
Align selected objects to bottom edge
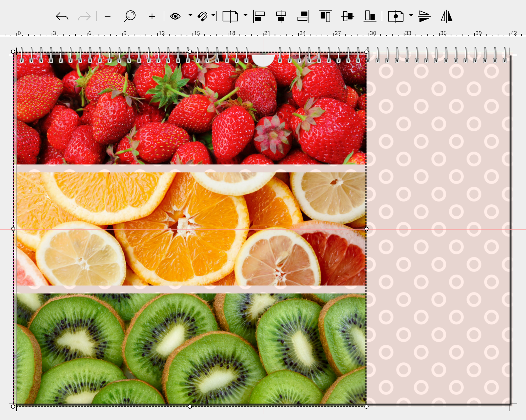370,16
